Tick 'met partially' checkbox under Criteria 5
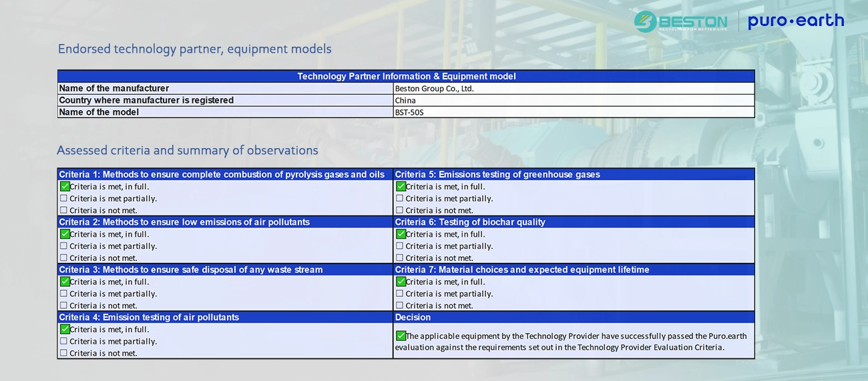Screen dimensions: 868x381 click(x=400, y=198)
